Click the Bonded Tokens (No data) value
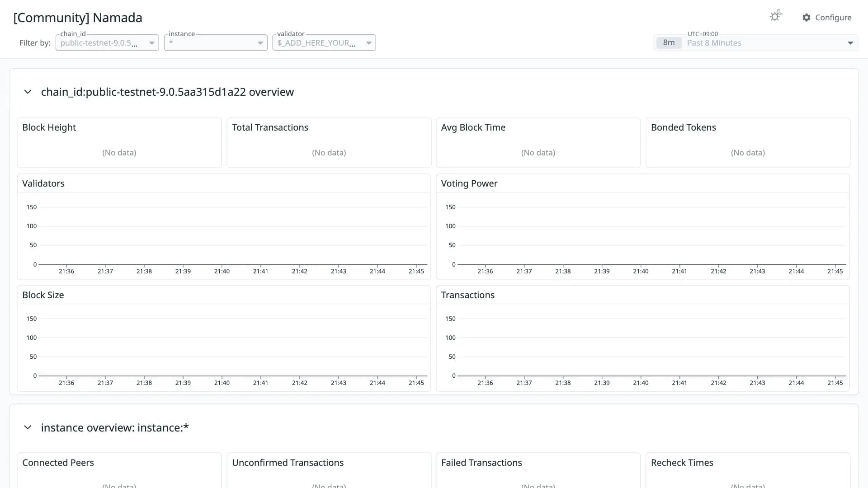Viewport: 868px width, 488px height. pos(748,153)
